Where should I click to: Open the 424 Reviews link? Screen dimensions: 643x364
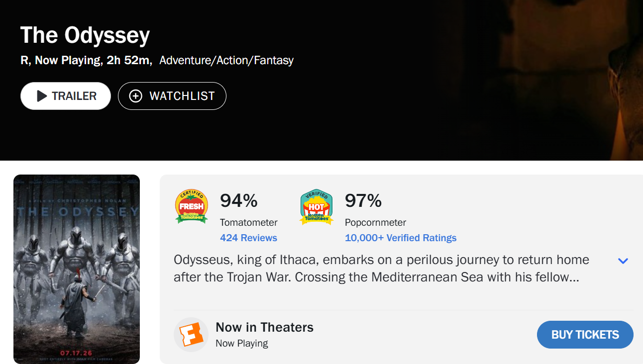248,238
